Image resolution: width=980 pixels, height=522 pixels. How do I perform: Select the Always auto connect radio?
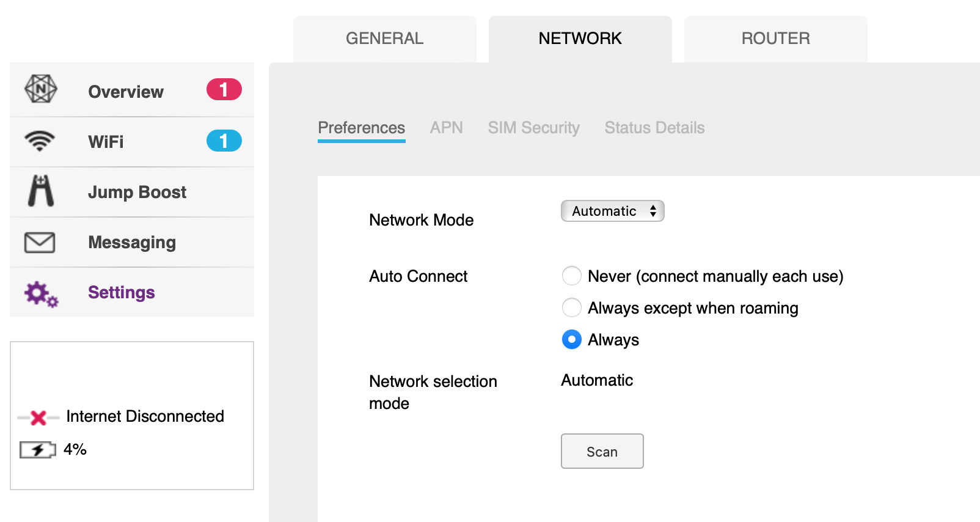tap(572, 339)
